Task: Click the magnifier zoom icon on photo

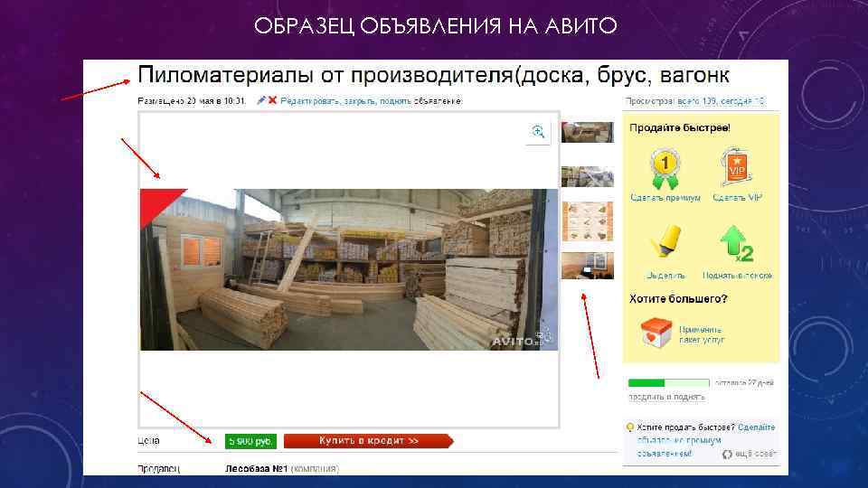Action: pyautogui.click(x=538, y=132)
